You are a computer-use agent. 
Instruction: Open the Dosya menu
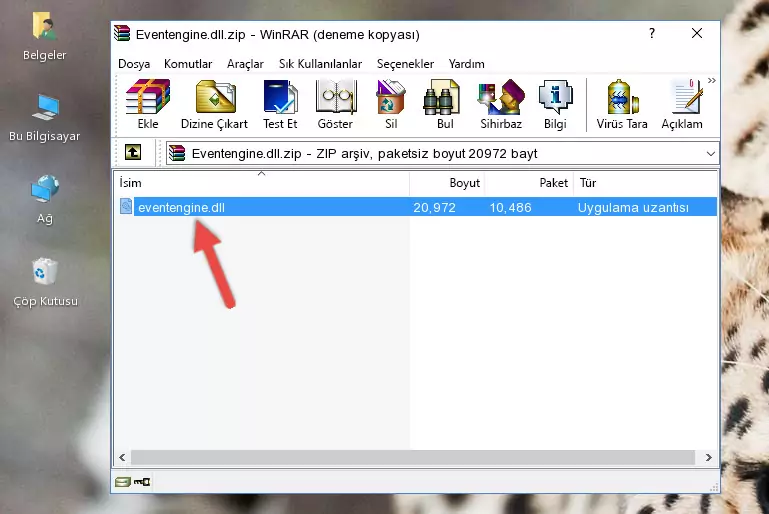(x=134, y=64)
